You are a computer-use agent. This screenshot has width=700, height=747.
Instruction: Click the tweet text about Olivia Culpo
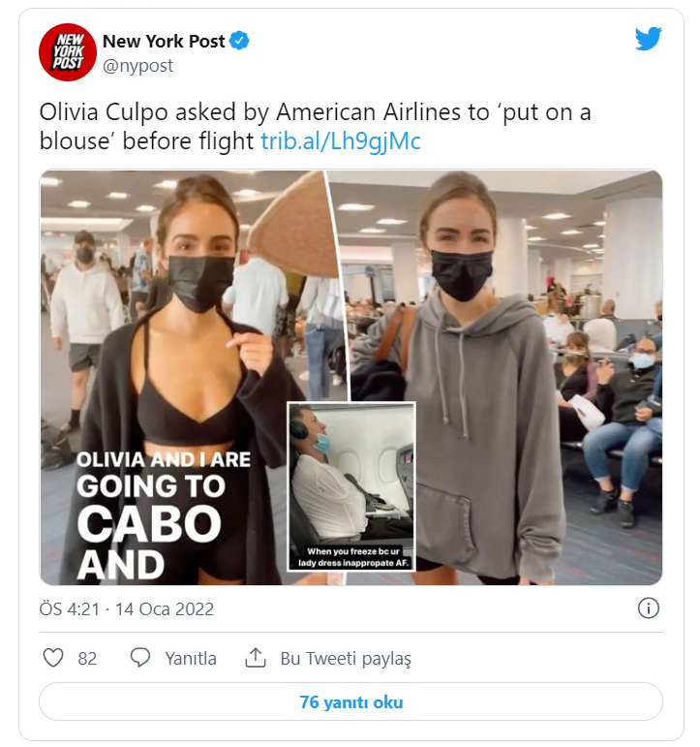[x=316, y=127]
